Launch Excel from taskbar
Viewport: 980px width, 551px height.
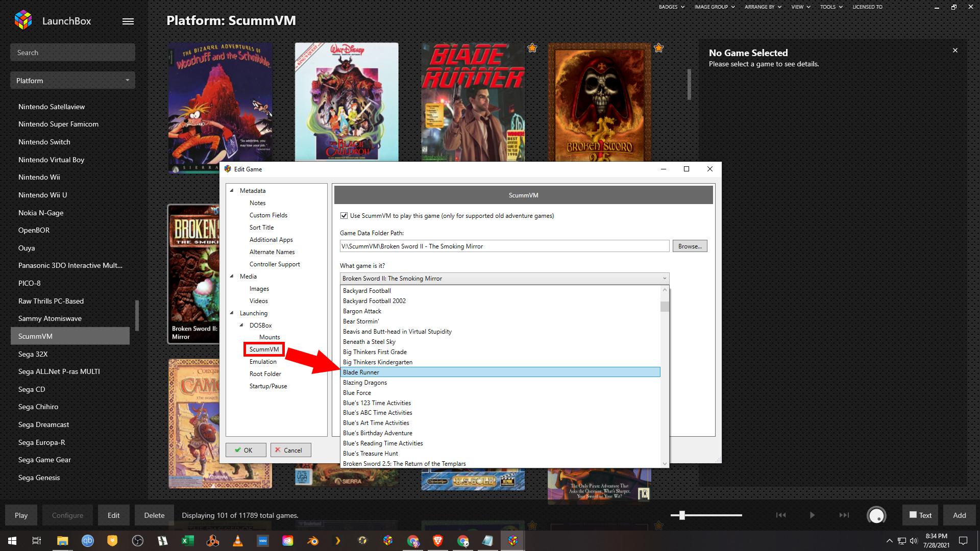coord(188,541)
